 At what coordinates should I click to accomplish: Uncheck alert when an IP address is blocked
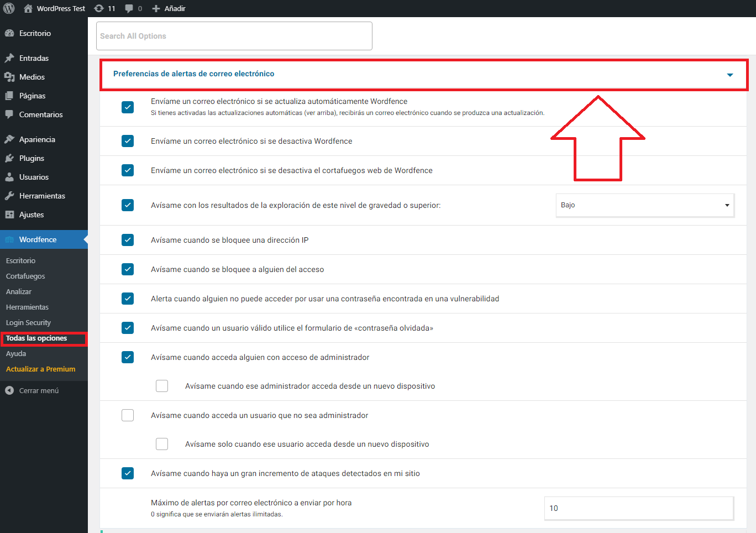tap(128, 240)
